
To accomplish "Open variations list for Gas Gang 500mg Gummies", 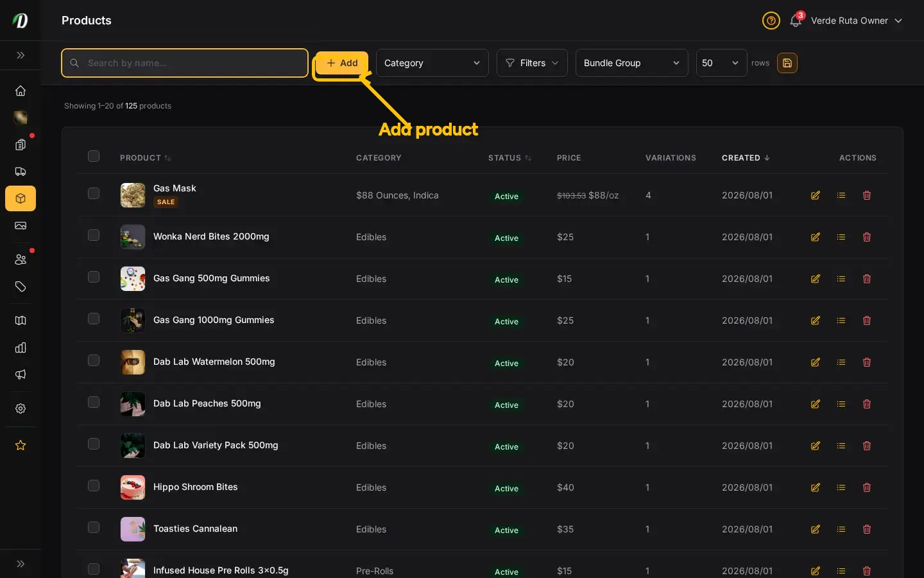I will (841, 279).
